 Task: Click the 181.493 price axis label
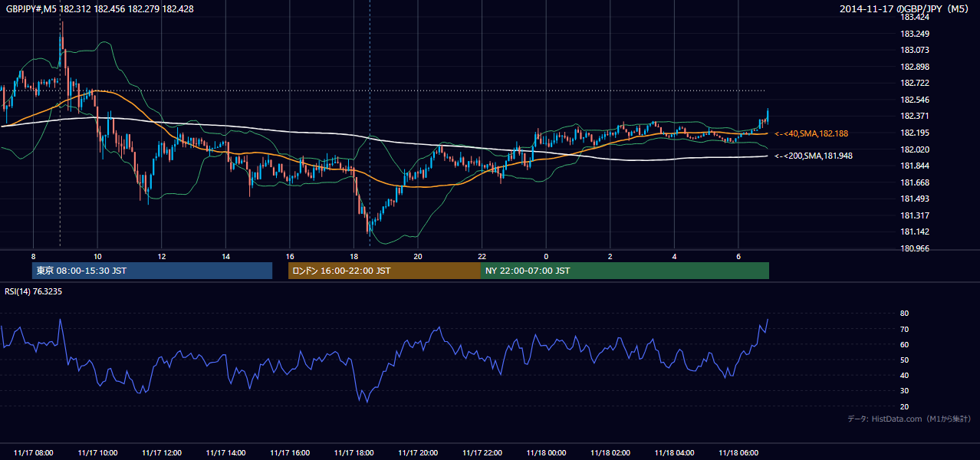coord(915,199)
